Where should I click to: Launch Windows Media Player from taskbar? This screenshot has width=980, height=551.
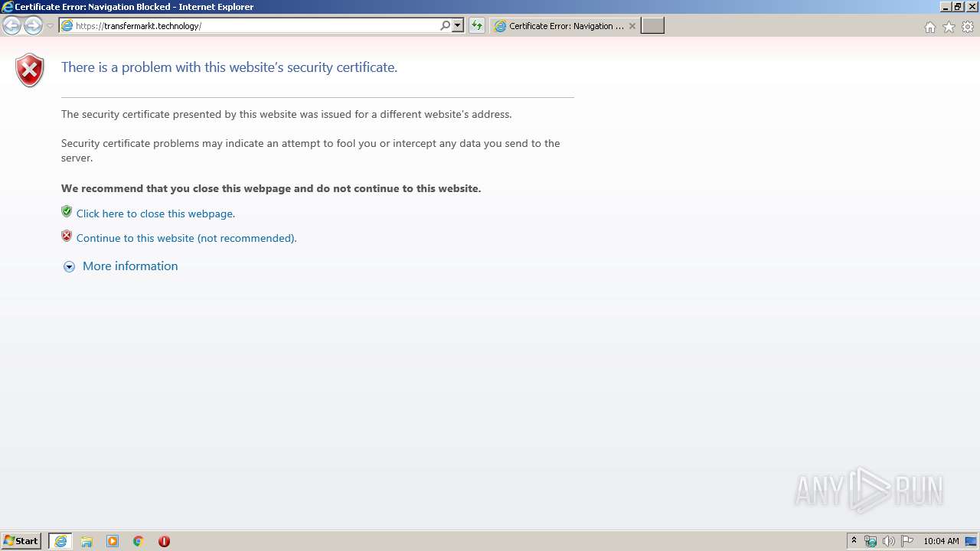[x=113, y=541]
